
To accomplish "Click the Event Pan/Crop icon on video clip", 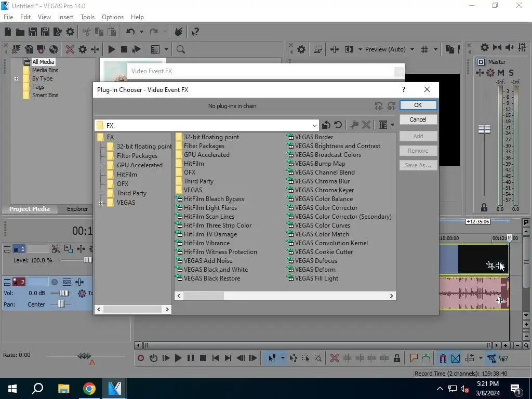I will pyautogui.click(x=490, y=265).
